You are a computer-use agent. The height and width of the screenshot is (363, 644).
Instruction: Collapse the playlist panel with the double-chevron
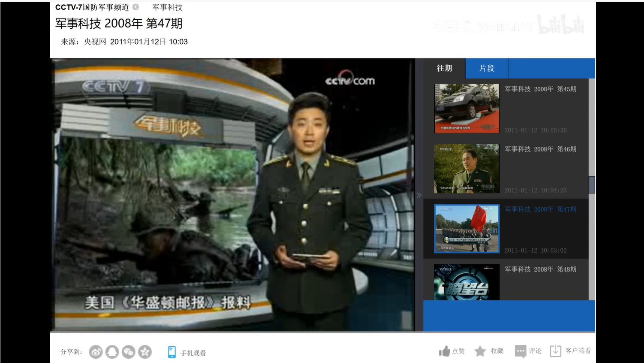point(419,195)
